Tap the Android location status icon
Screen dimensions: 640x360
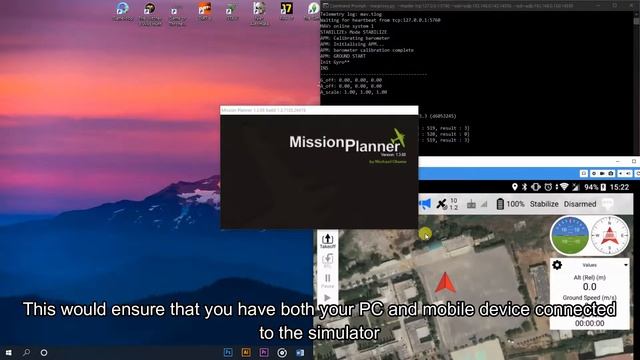tap(515, 187)
